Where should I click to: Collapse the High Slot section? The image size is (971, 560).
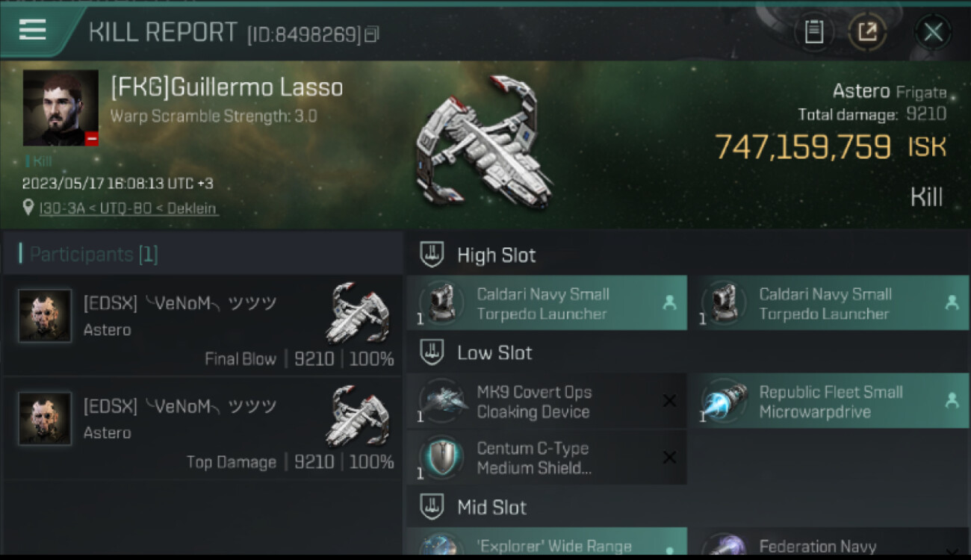click(432, 255)
